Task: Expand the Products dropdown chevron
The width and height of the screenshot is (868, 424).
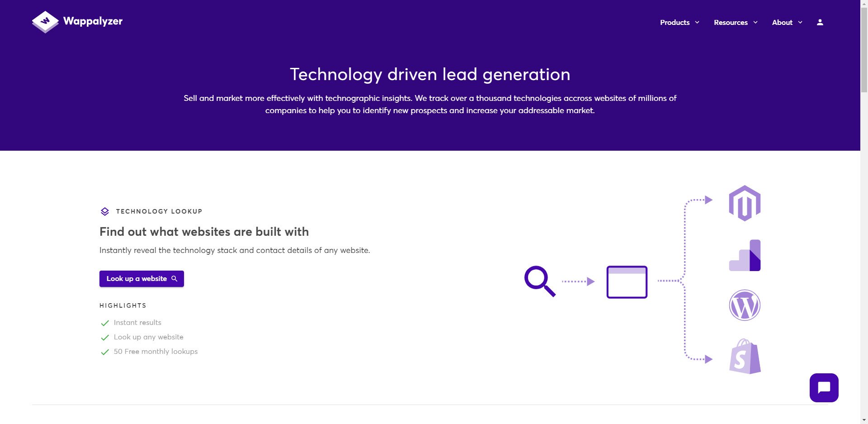Action: (x=697, y=22)
